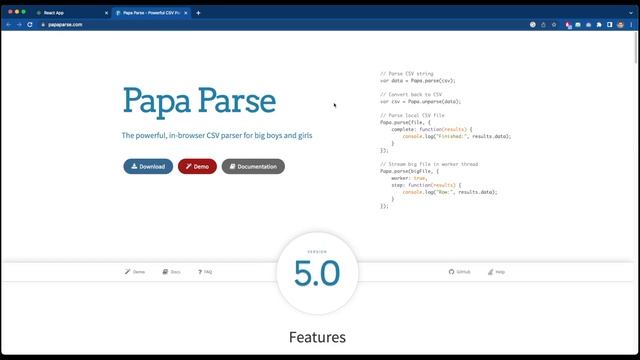Screen dimensions: 640x360
Task: Close the React App tab
Action: (x=106, y=13)
